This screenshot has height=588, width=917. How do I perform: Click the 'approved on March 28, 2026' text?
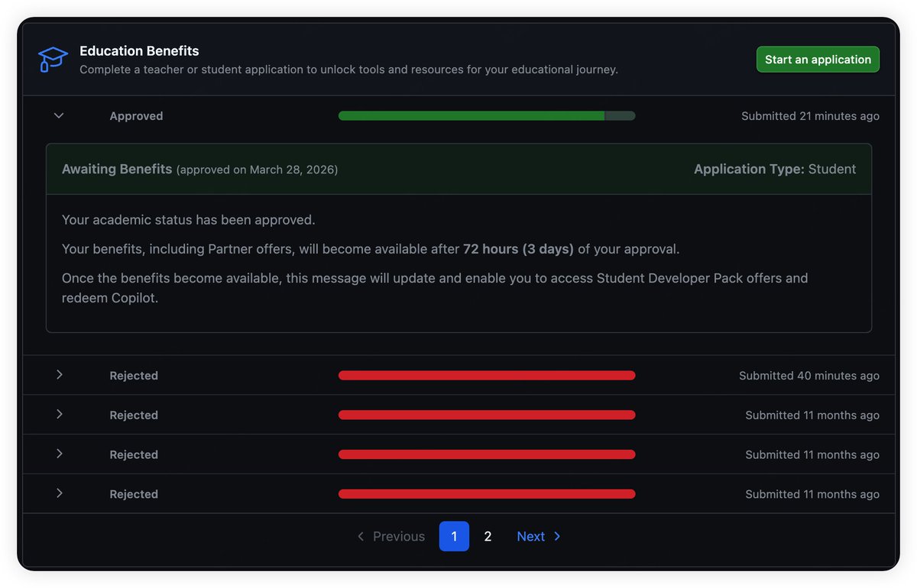(257, 170)
